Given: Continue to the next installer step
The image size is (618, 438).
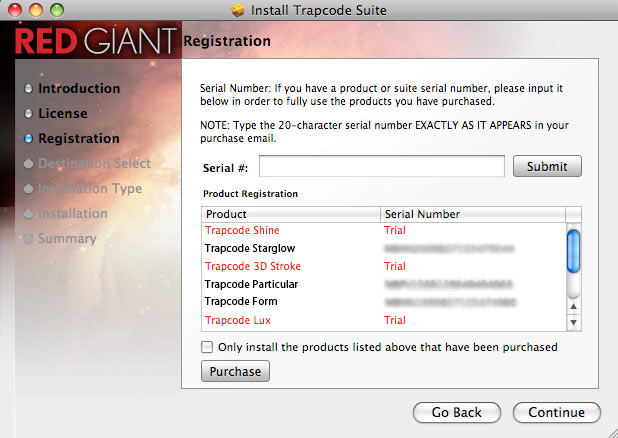Looking at the screenshot, I should click(557, 412).
